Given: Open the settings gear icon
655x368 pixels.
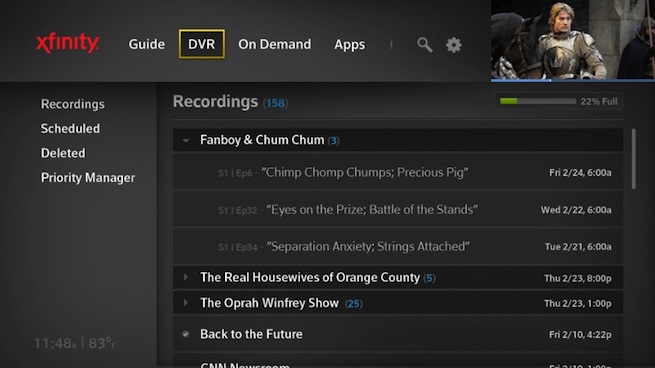Looking at the screenshot, I should tap(454, 45).
